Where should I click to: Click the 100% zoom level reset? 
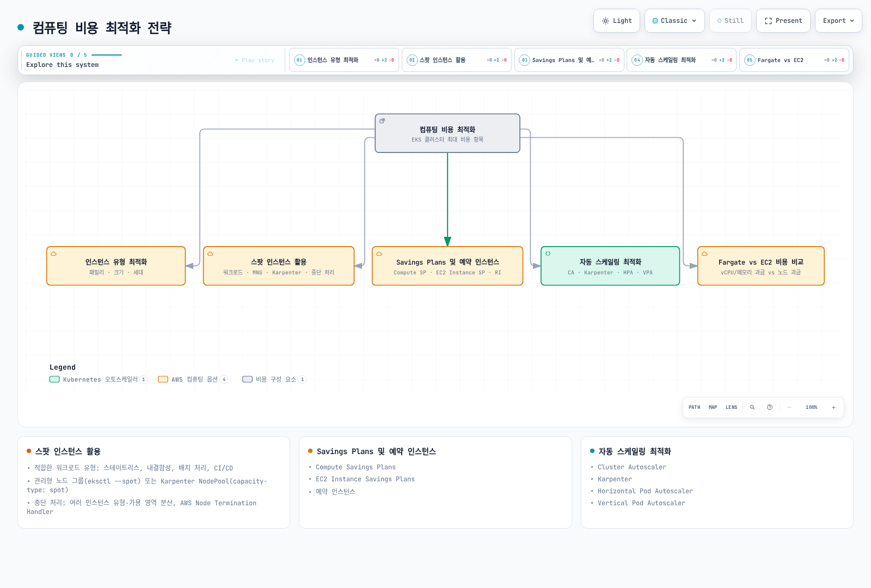pos(811,407)
